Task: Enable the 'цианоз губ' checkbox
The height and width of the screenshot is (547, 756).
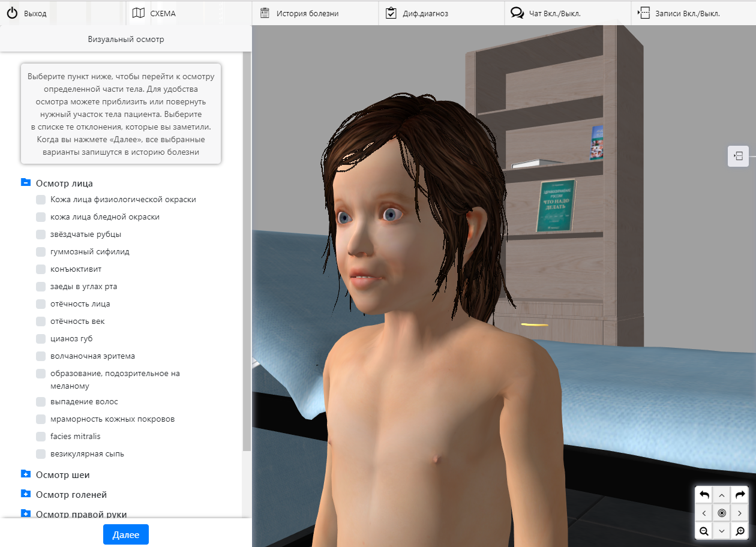Action: click(x=41, y=339)
